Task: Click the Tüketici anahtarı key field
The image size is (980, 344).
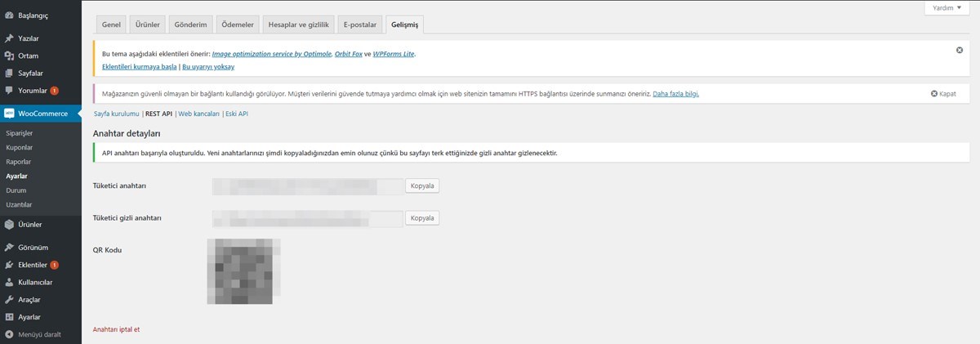Action: (306, 185)
